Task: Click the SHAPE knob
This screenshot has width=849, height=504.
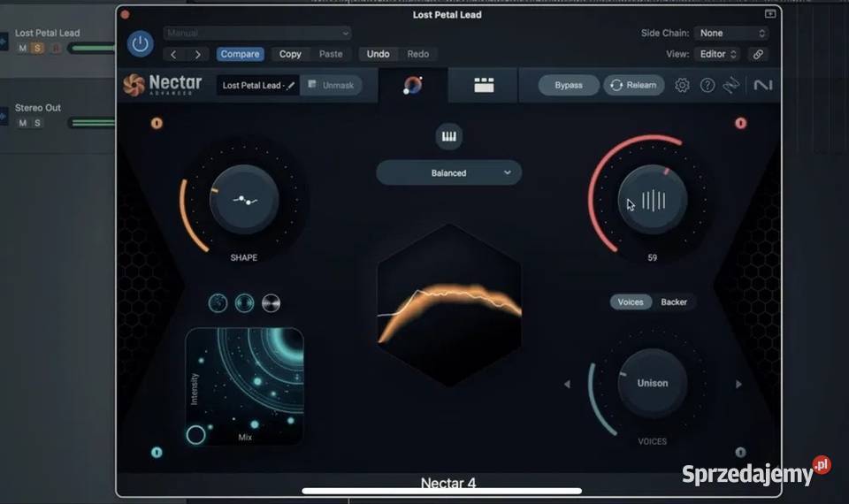Action: [x=244, y=200]
